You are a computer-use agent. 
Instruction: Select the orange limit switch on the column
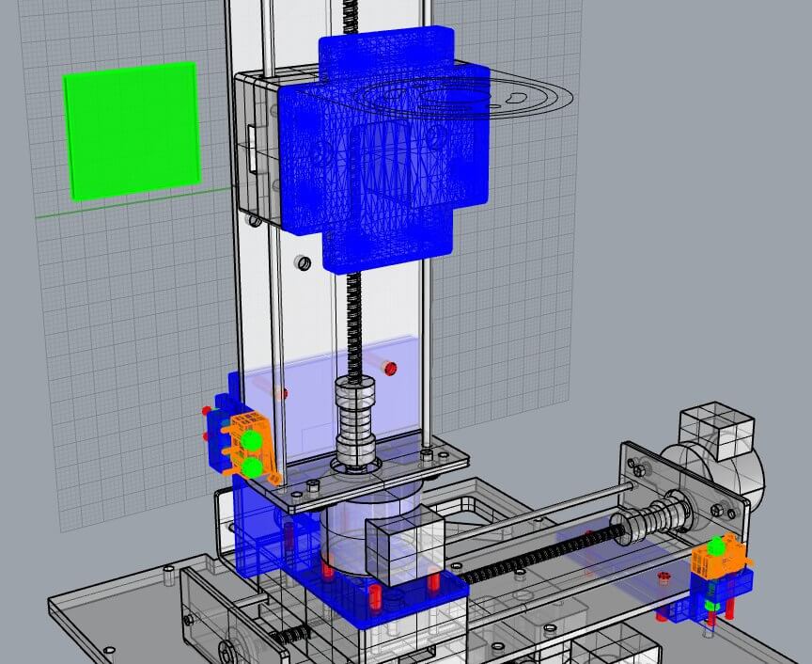[252, 447]
